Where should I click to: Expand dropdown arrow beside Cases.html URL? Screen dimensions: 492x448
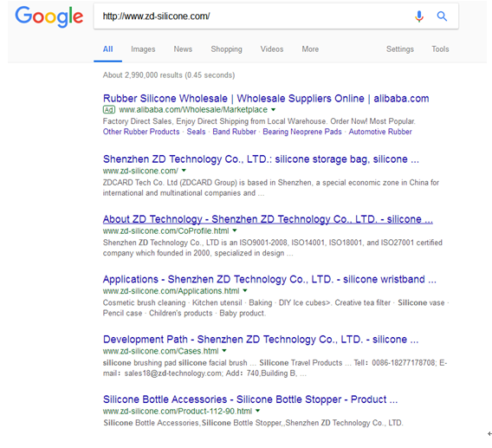(x=224, y=351)
